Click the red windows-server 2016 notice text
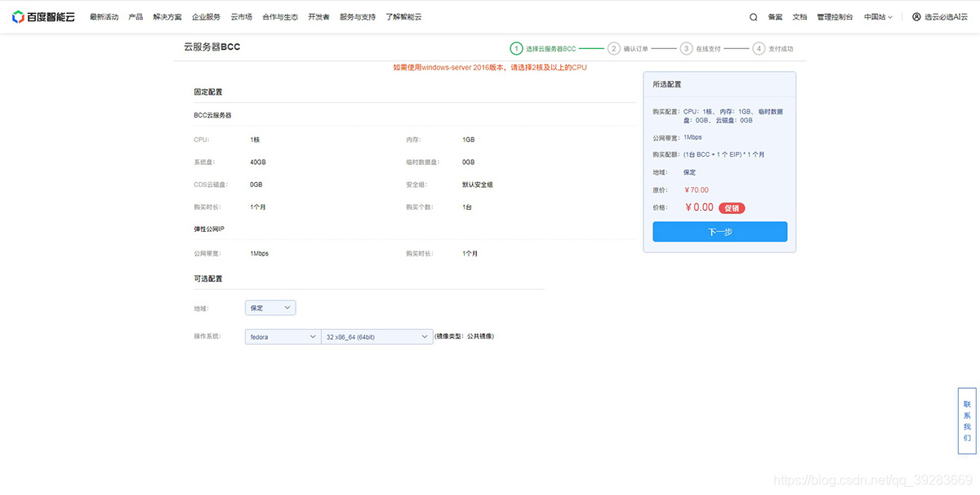The image size is (980, 495). 490,68
